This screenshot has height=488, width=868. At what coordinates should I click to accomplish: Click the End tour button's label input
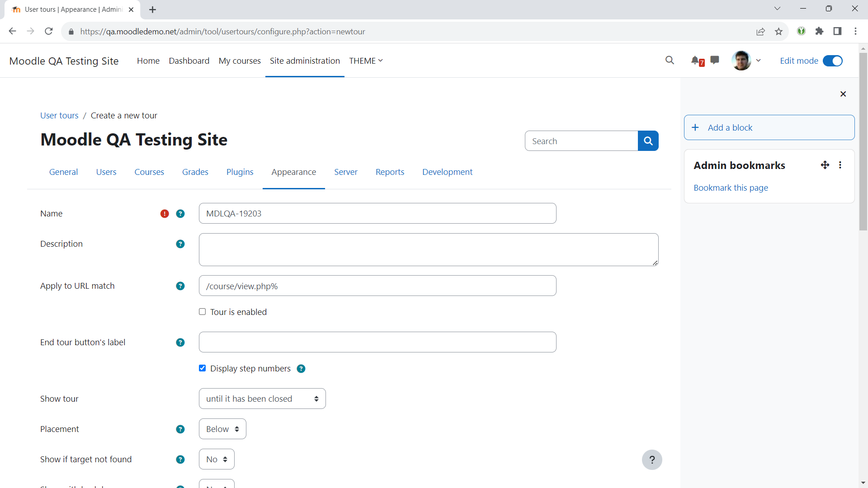(377, 342)
